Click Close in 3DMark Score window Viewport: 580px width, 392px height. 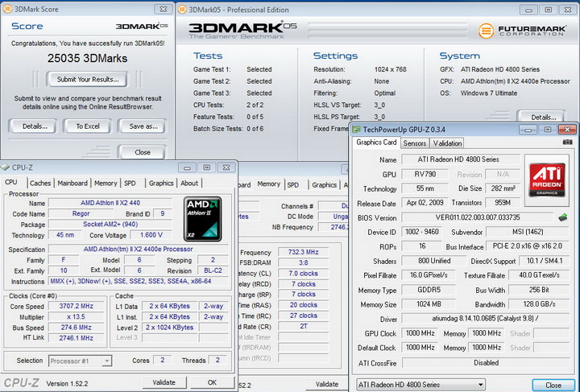coord(143,152)
